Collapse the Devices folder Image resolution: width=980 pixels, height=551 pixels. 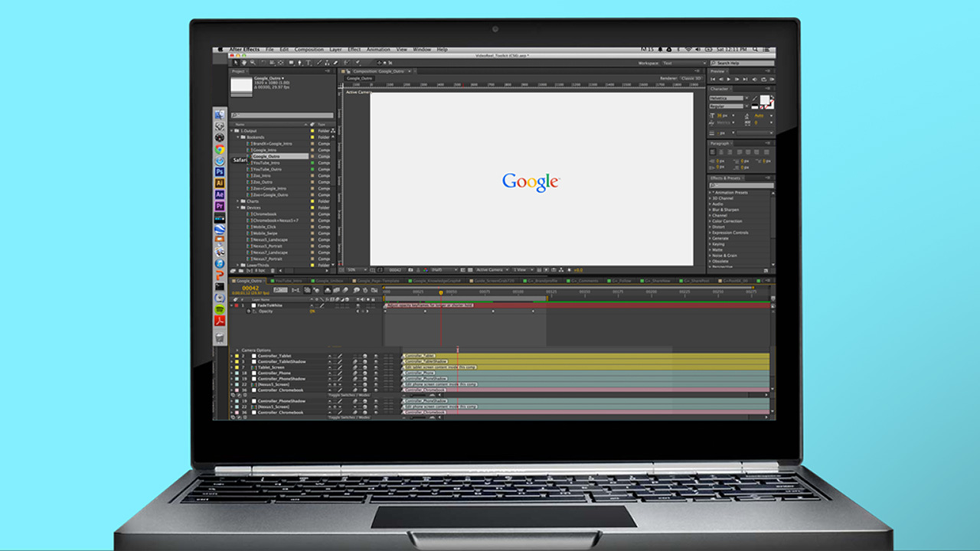coord(239,207)
